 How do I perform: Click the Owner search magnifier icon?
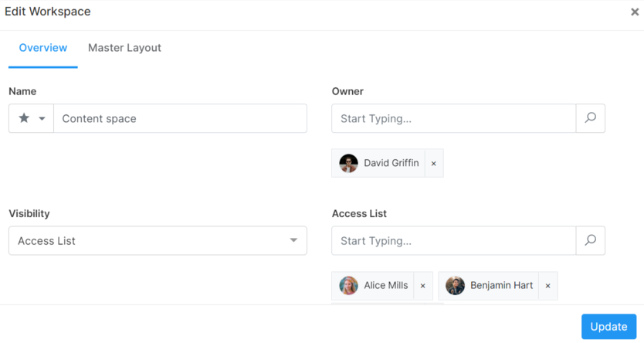(x=591, y=118)
